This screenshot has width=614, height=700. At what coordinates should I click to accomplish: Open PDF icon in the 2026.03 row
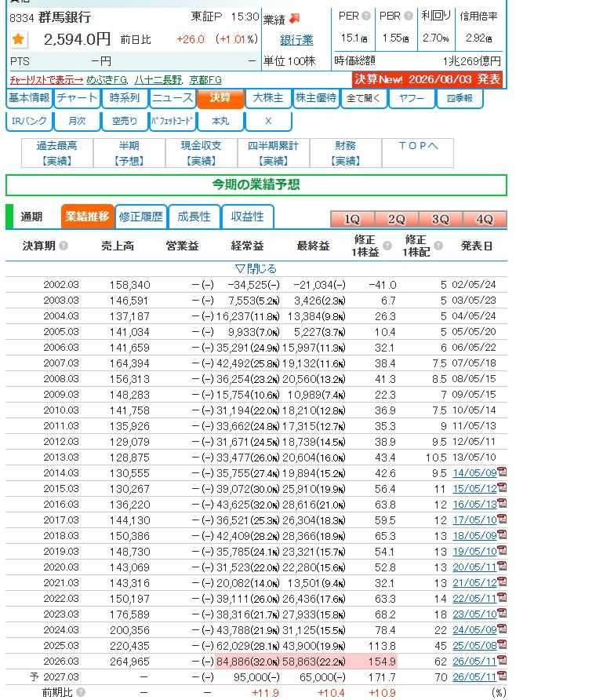502,660
